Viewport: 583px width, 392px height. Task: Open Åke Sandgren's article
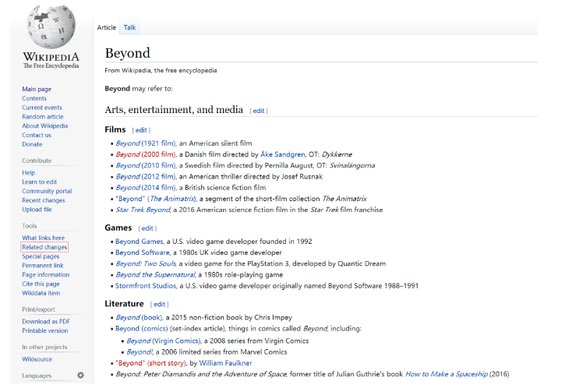coord(283,154)
